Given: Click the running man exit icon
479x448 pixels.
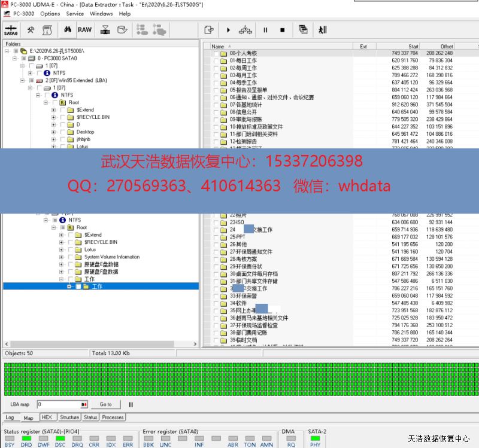Looking at the screenshot, I should pos(322,30).
